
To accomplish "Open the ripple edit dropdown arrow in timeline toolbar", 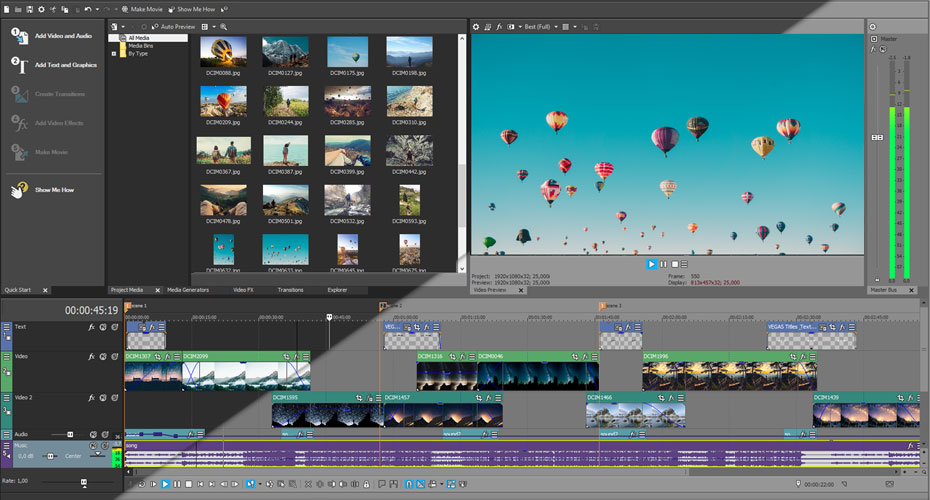I will click(441, 484).
